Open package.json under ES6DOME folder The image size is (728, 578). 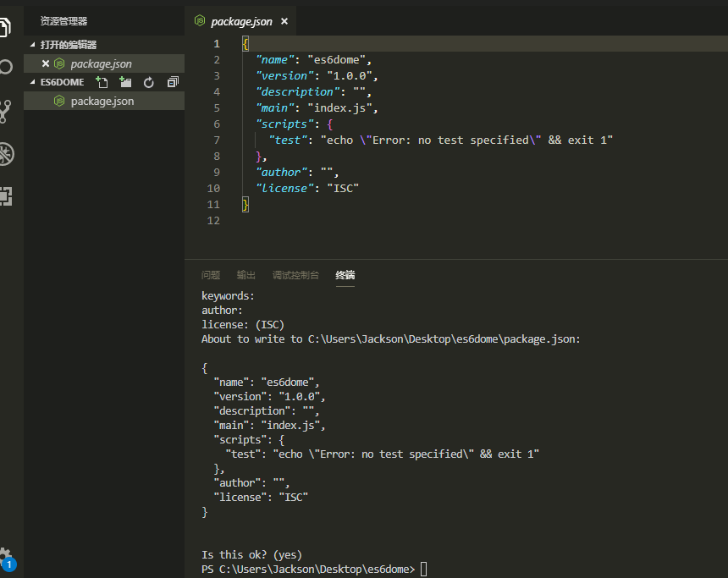coord(104,101)
